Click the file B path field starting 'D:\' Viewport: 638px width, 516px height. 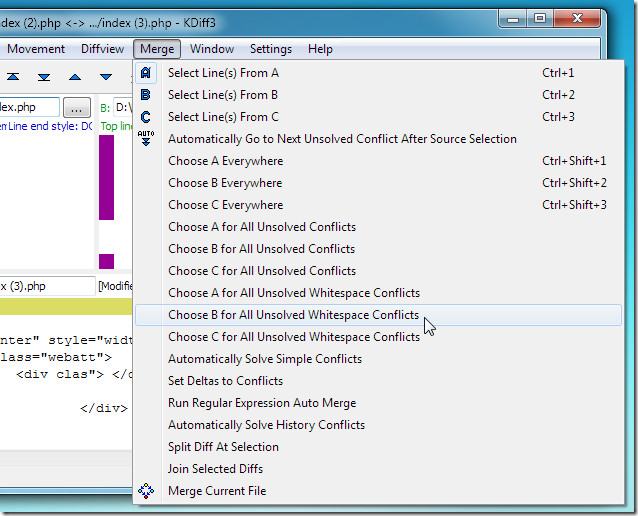[x=123, y=107]
